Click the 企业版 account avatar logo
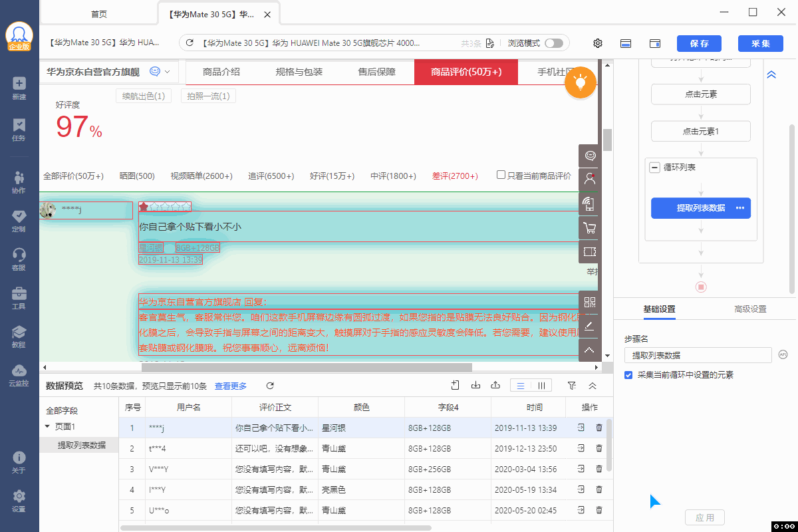Image resolution: width=798 pixels, height=532 pixels. click(x=19, y=37)
